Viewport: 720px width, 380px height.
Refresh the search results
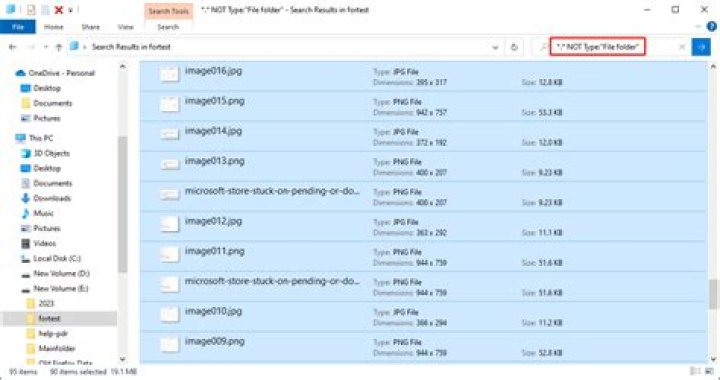click(x=514, y=47)
